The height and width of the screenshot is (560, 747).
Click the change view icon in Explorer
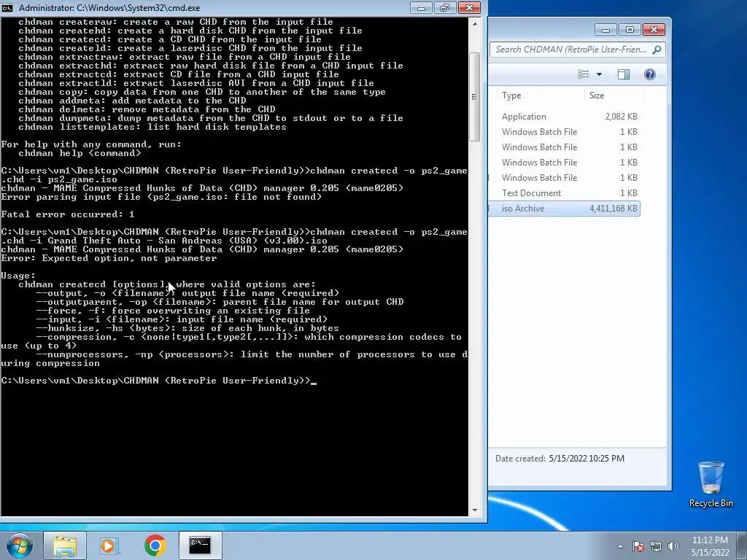tap(583, 74)
